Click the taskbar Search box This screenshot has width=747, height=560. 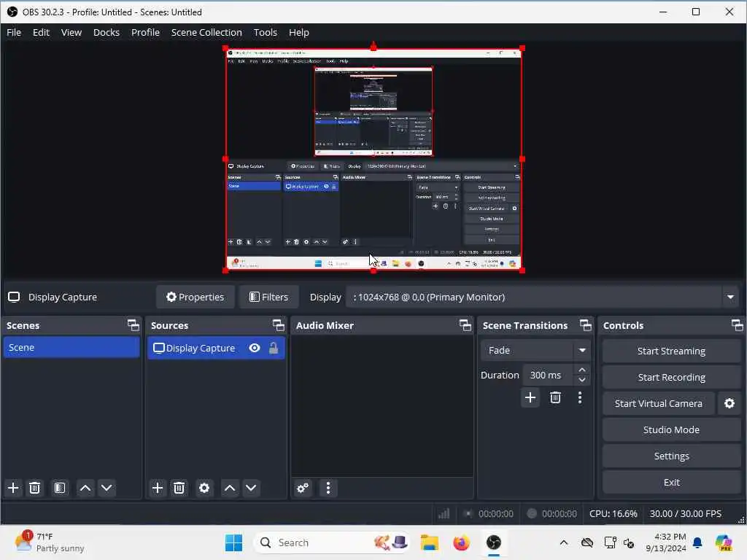pyautogui.click(x=332, y=542)
